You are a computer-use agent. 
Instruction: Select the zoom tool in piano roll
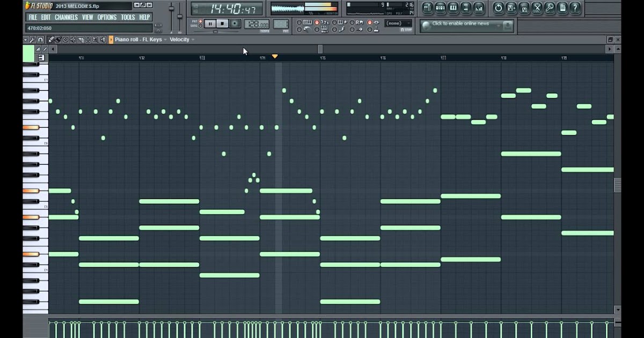[95, 40]
